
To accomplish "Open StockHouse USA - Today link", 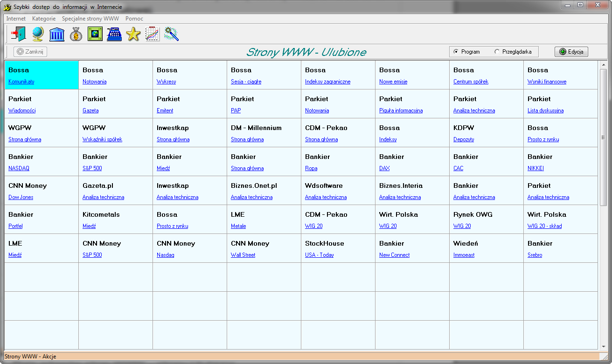I will click(x=319, y=255).
